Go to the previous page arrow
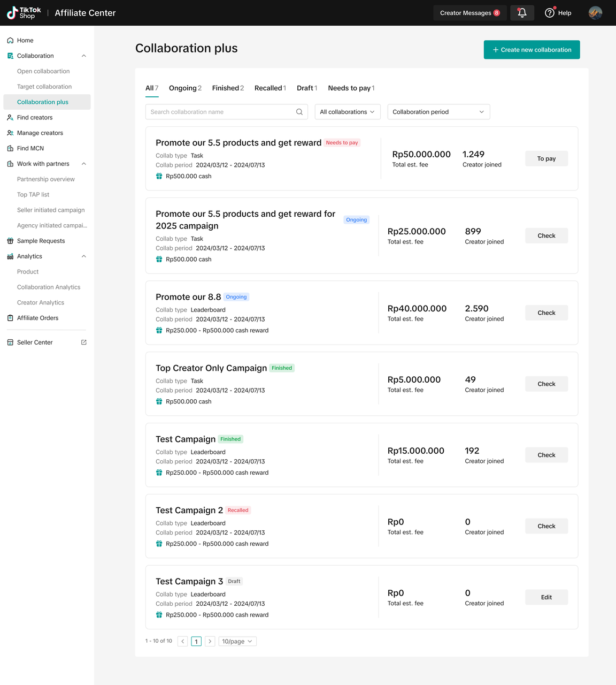The height and width of the screenshot is (685, 616). pyautogui.click(x=183, y=641)
